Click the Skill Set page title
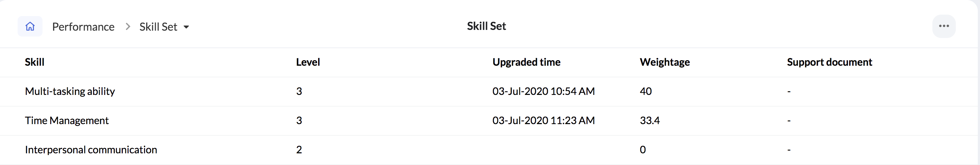Image resolution: width=980 pixels, height=165 pixels. point(486,26)
